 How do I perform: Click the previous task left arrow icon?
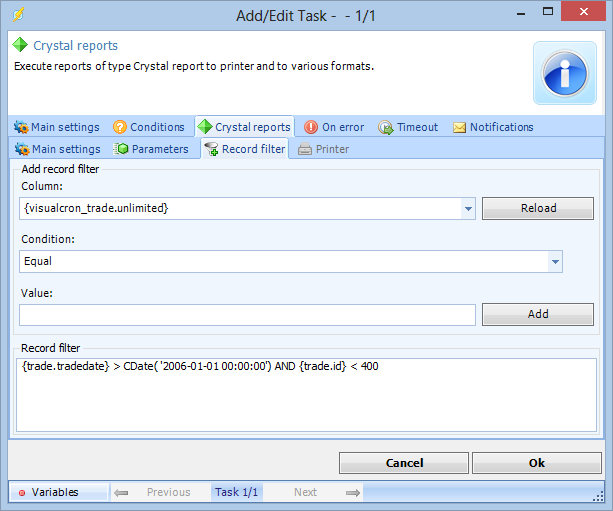tap(121, 492)
